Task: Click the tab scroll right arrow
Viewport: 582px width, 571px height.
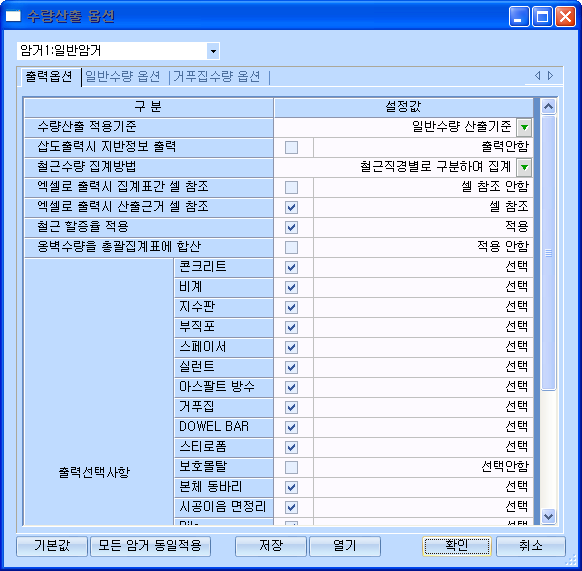Action: tap(550, 76)
